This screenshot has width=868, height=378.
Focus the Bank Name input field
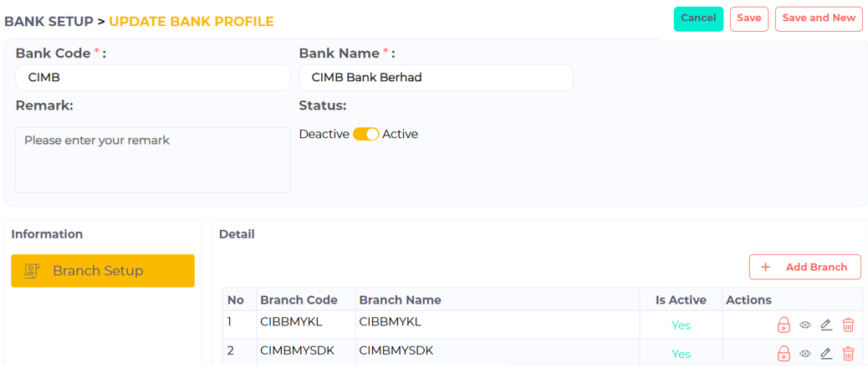click(x=437, y=78)
